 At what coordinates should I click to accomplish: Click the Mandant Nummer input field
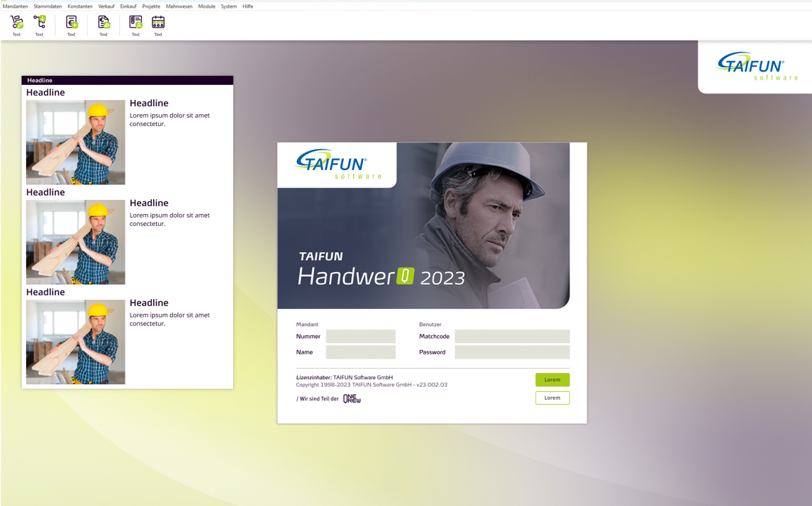pyautogui.click(x=360, y=337)
